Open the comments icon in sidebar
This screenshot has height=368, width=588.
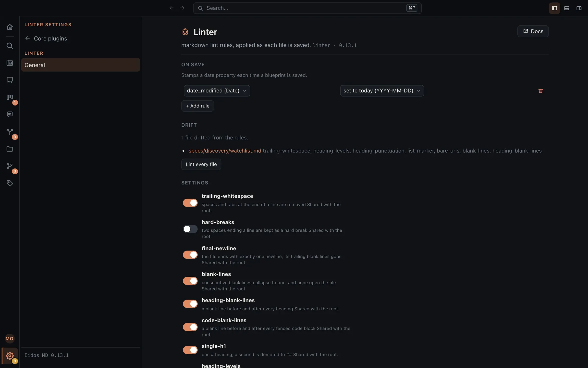click(10, 115)
